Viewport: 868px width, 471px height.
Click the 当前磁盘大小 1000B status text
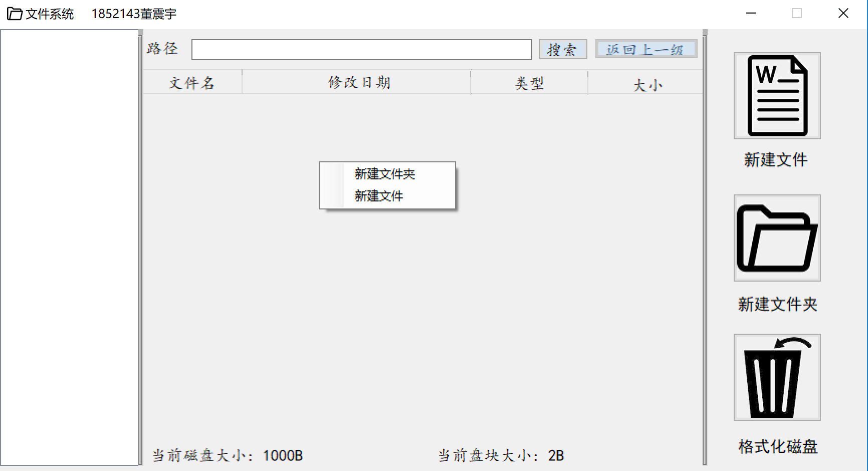pyautogui.click(x=227, y=455)
